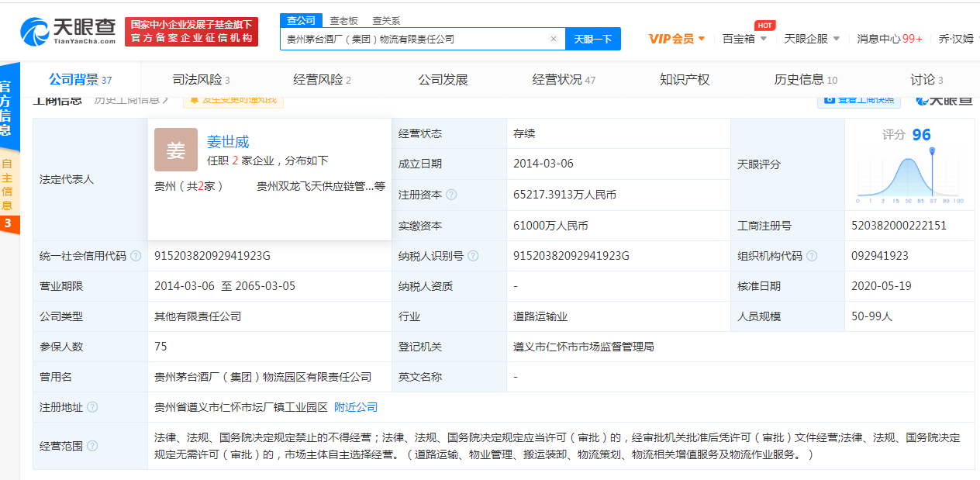Click the 曾用名 value with 物流园区
The image size is (980, 480).
point(263,377)
